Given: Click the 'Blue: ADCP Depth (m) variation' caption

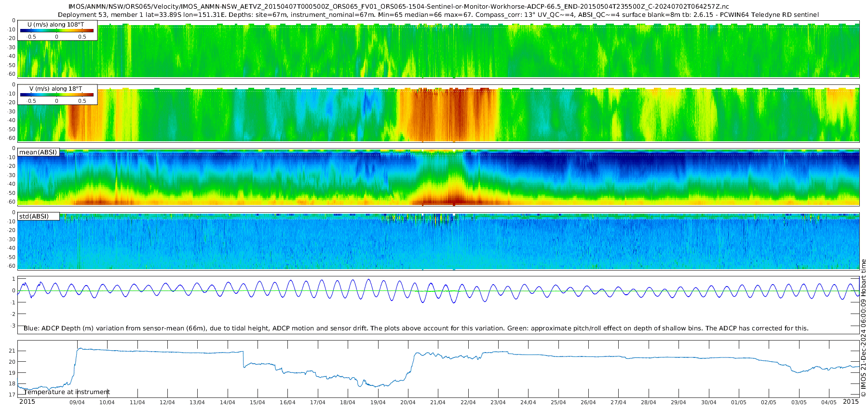Looking at the screenshot, I should [416, 328].
